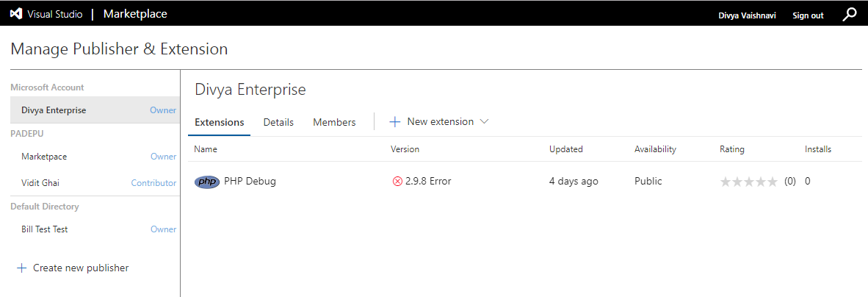Click Owner label next to Divya Enterprise
Image resolution: width=868 pixels, height=297 pixels.
click(163, 110)
